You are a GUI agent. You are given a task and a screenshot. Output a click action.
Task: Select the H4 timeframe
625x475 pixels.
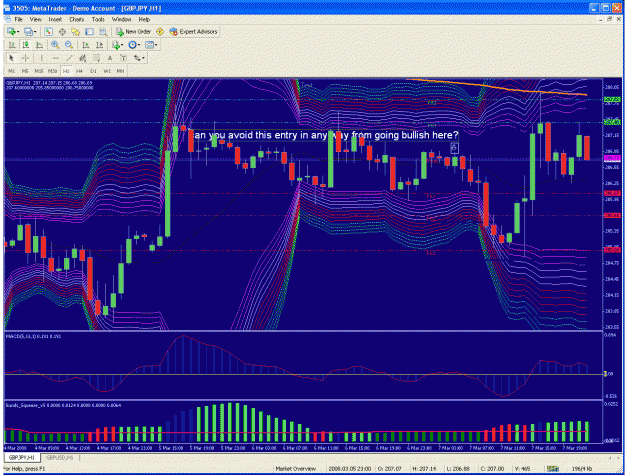tap(79, 71)
